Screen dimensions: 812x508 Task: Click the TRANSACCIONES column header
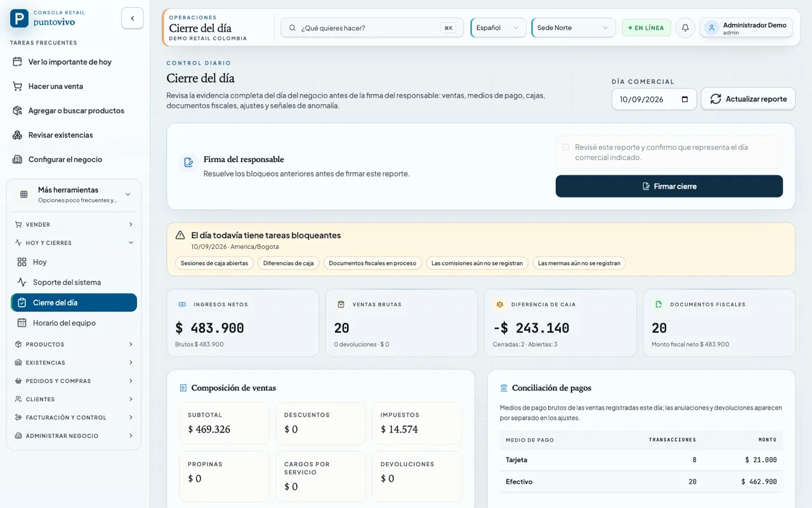pos(672,440)
